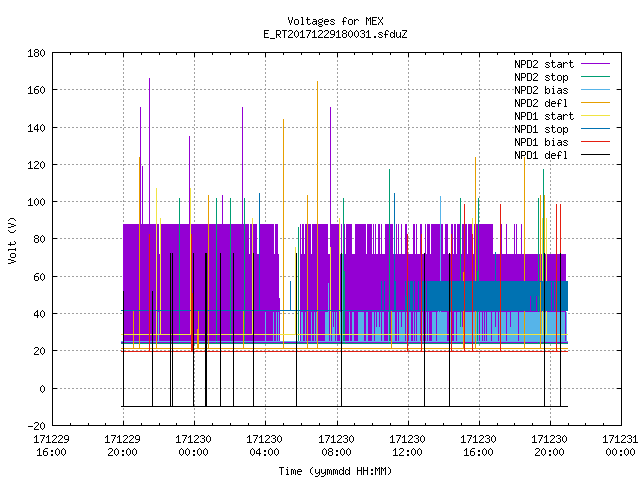Click the 171230 12:00 time tick label
Viewport: 640px width, 480px height.
pyautogui.click(x=407, y=446)
